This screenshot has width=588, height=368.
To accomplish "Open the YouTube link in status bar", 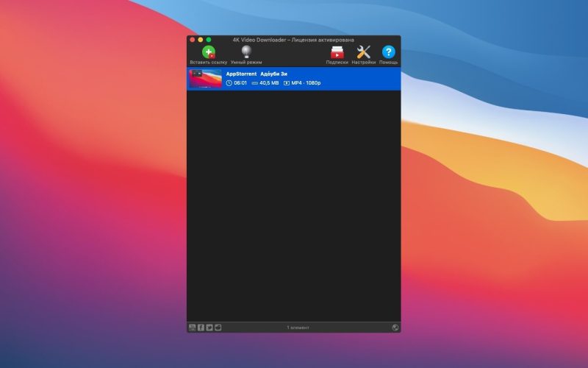I will [193, 328].
